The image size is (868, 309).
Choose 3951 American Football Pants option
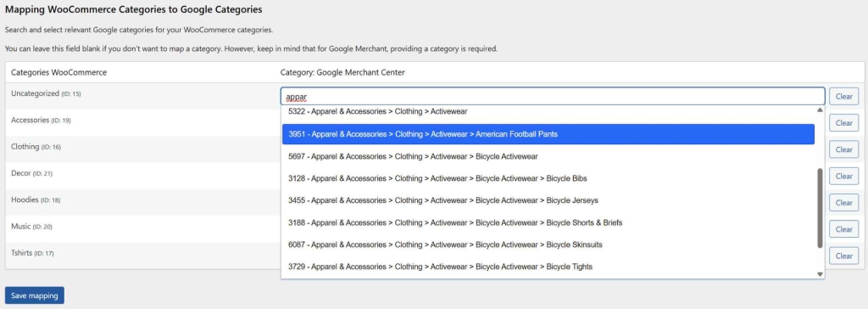(x=548, y=134)
